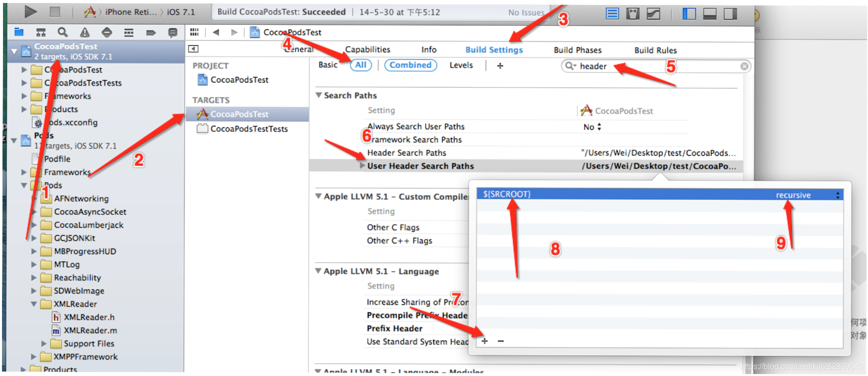
Task: Go back with the left arrow
Action: (216, 32)
